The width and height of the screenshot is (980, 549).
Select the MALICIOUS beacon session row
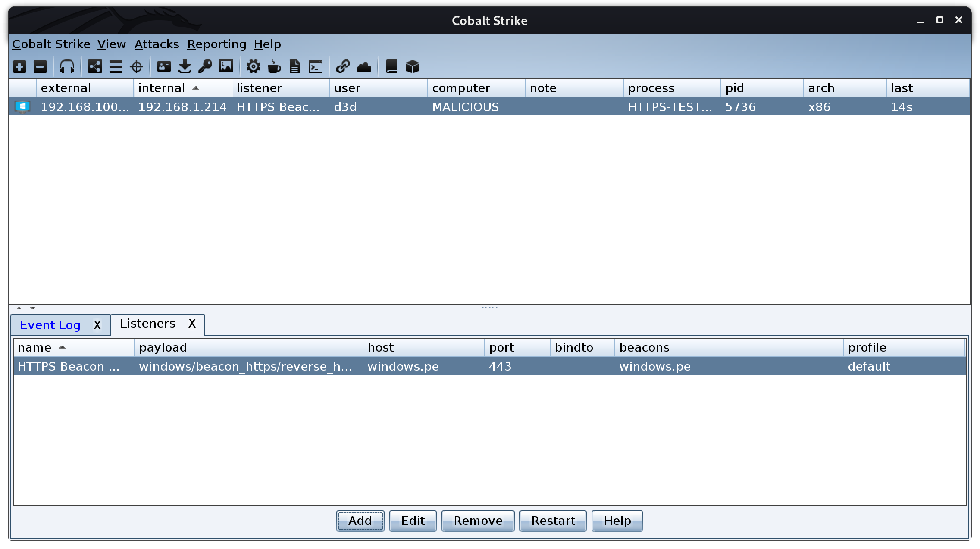pos(466,107)
